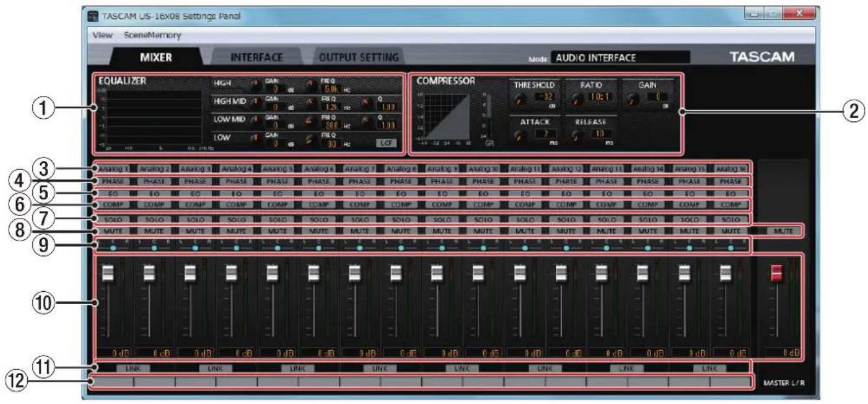Image resolution: width=868 pixels, height=404 pixels.
Task: Solo the Analog 2 channel
Action: (155, 219)
